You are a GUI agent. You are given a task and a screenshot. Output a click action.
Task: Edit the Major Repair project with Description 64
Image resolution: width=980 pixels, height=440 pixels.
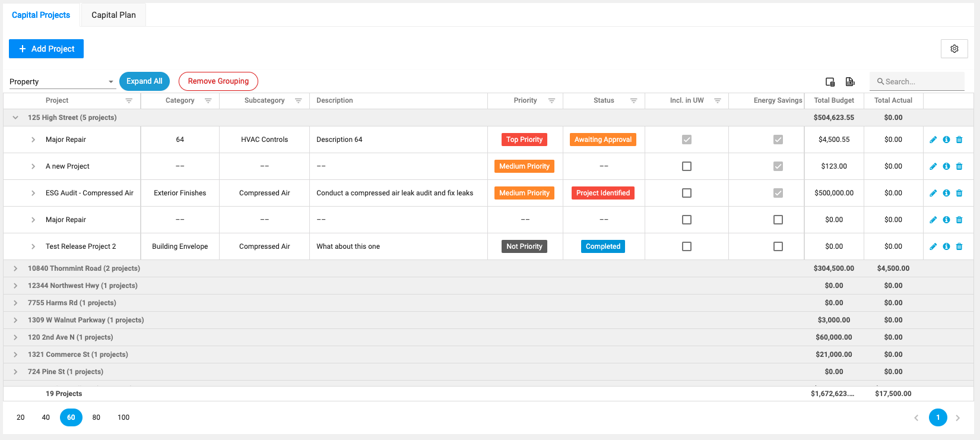[x=933, y=140]
